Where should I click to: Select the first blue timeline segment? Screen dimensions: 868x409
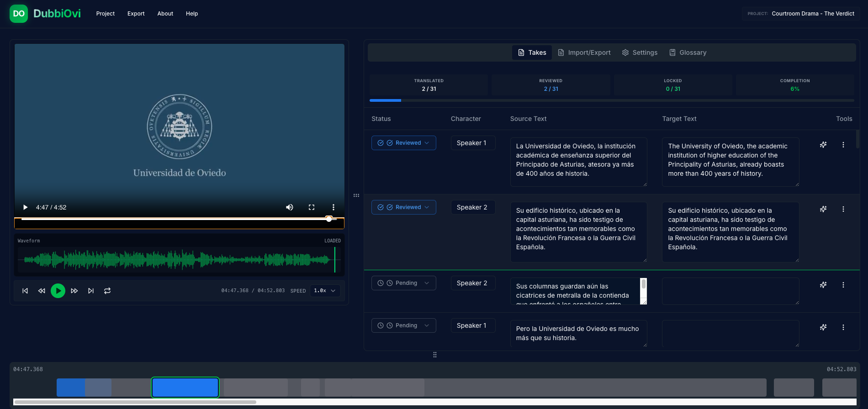pos(70,388)
